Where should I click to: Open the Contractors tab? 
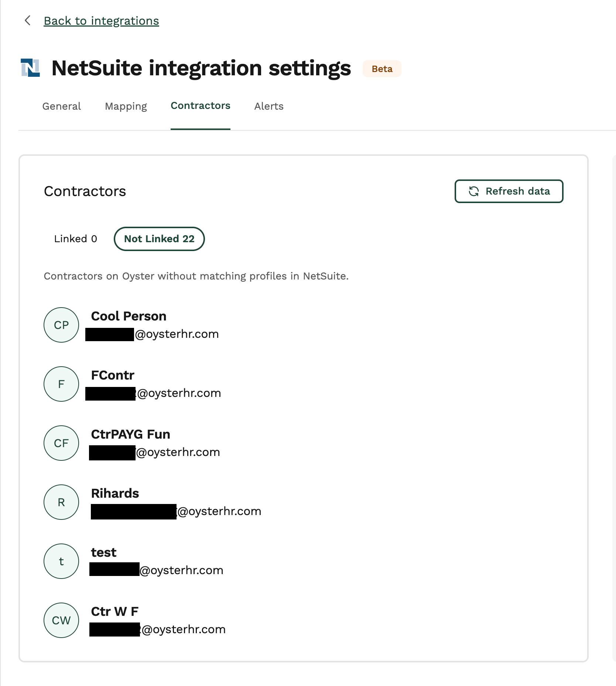tap(201, 106)
